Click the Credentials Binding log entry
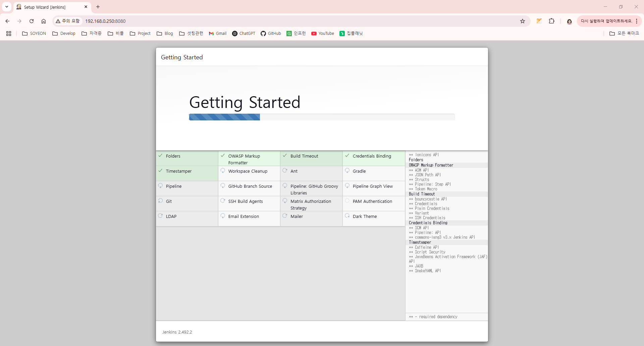The image size is (644, 346). pos(428,223)
